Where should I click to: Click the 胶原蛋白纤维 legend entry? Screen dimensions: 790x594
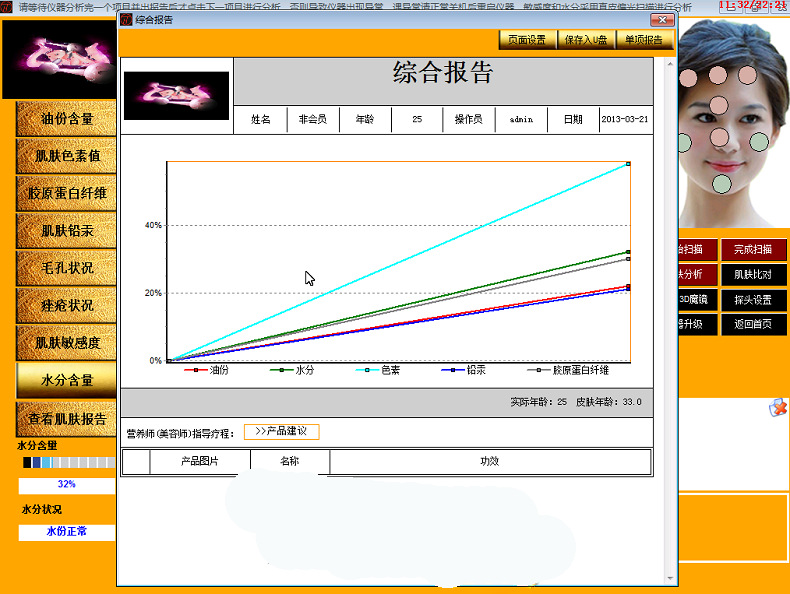pyautogui.click(x=568, y=370)
